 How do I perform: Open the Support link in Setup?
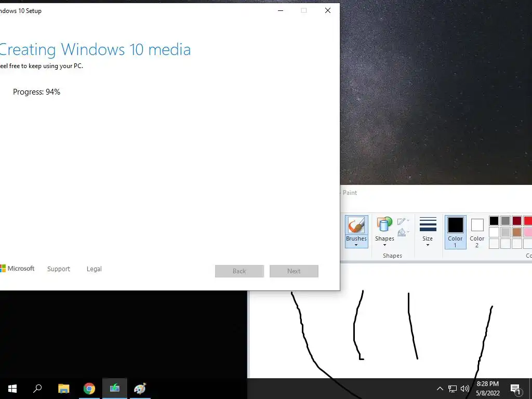(59, 269)
